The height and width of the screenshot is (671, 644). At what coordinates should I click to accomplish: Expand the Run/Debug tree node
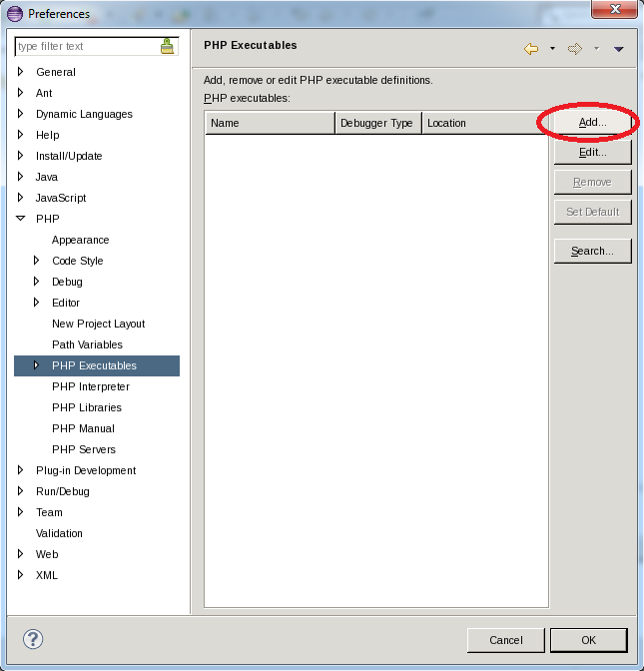coord(20,491)
